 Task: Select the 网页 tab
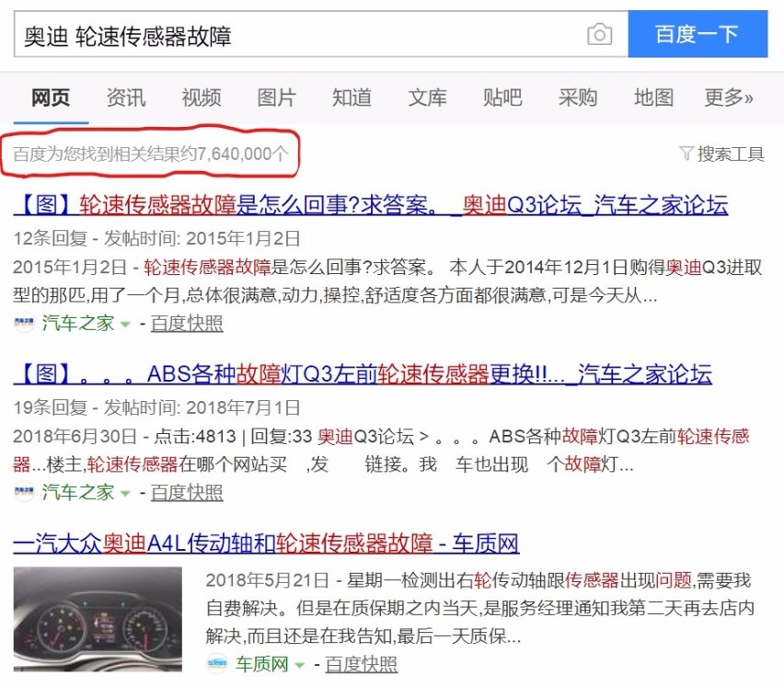pos(51,97)
